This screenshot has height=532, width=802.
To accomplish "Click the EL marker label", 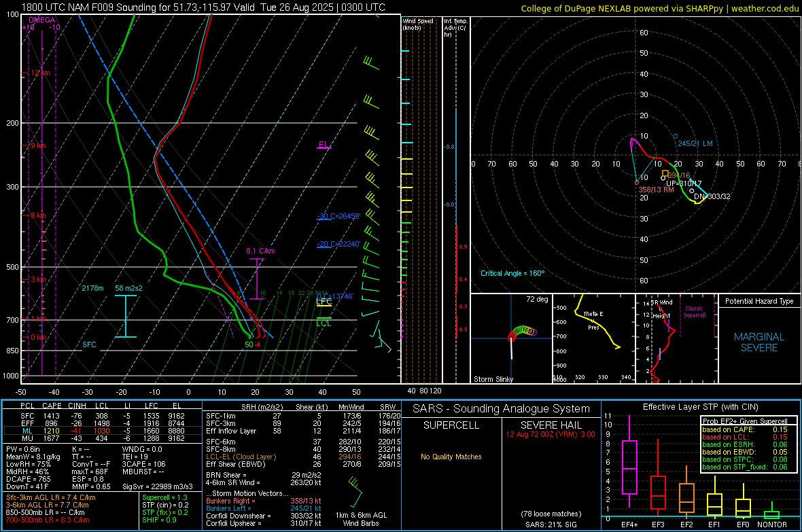I will pyautogui.click(x=324, y=145).
